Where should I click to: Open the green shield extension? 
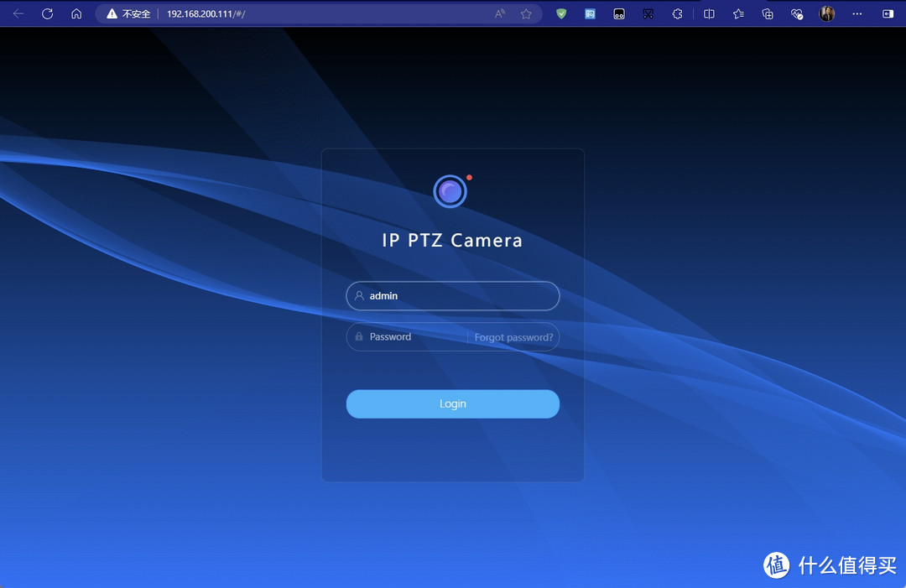click(x=561, y=13)
